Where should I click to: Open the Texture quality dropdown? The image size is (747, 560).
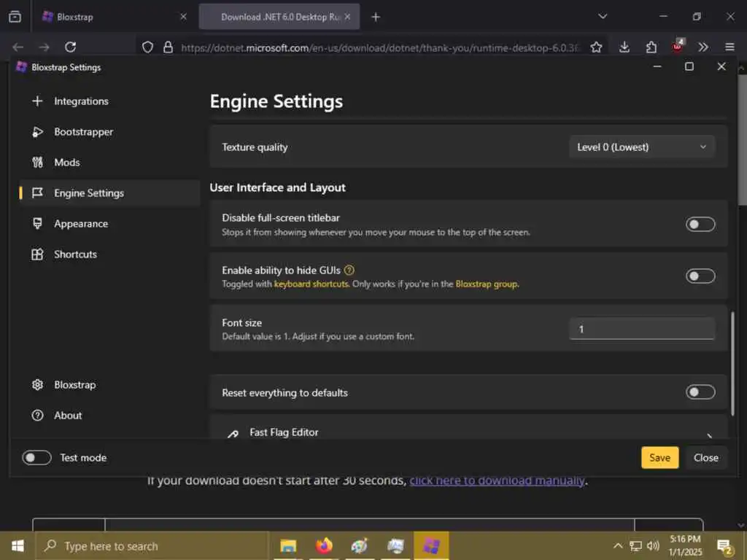pos(642,147)
